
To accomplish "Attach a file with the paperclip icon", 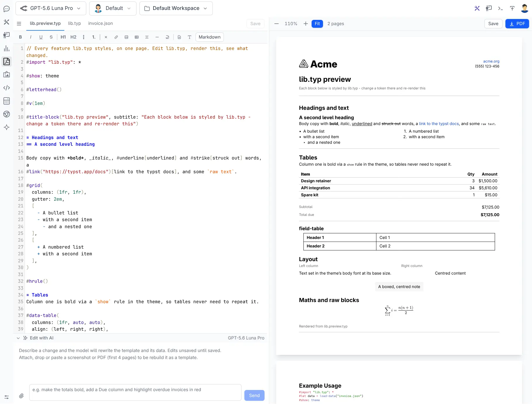I will (21, 396).
